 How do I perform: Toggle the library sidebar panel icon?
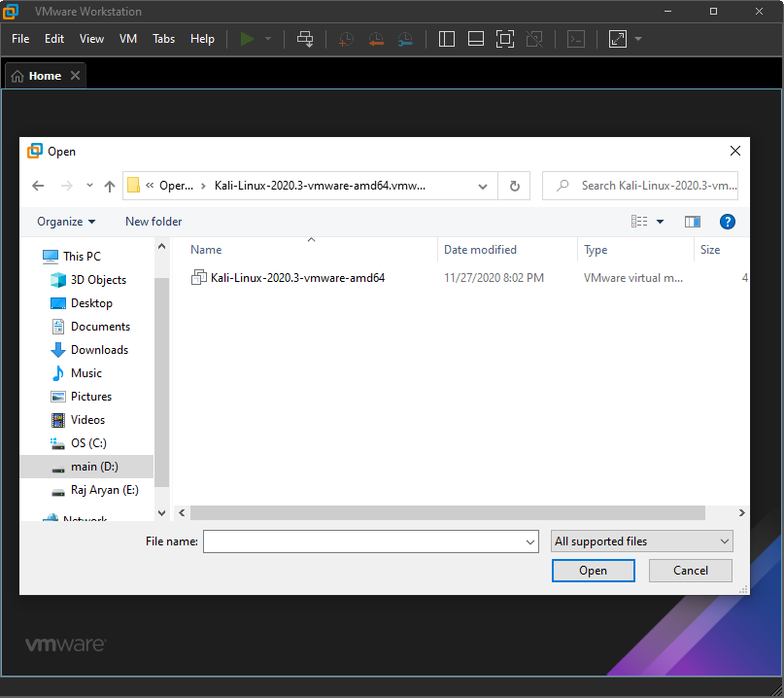tap(447, 39)
